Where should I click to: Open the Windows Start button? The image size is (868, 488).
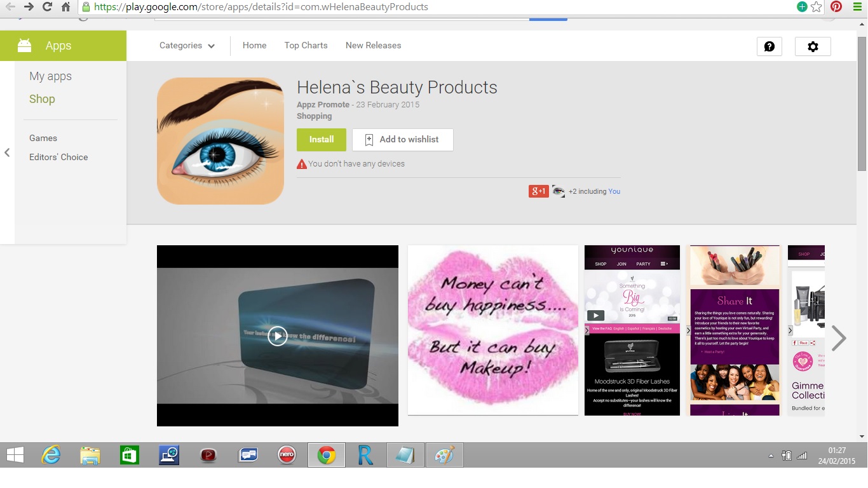pos(15,456)
